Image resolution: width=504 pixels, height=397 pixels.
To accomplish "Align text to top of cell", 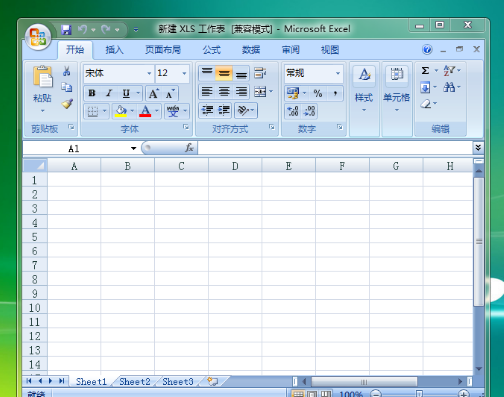I will [207, 73].
